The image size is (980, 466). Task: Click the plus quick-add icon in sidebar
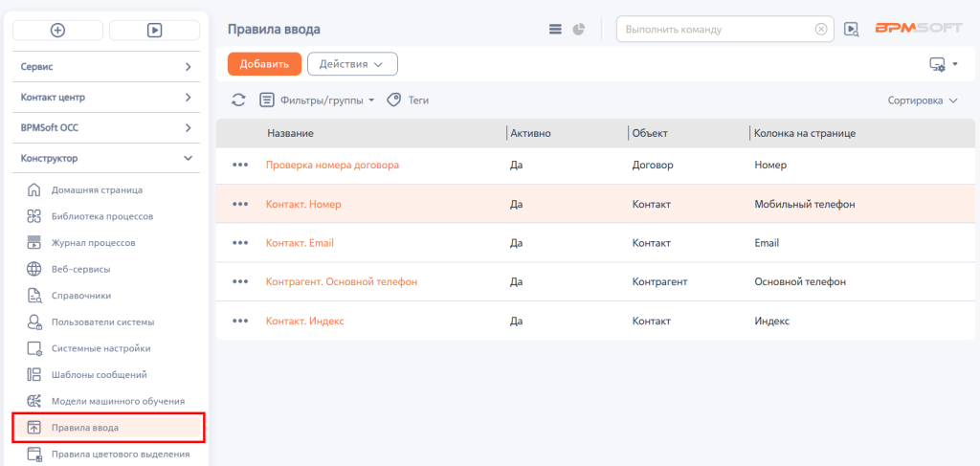(x=57, y=30)
